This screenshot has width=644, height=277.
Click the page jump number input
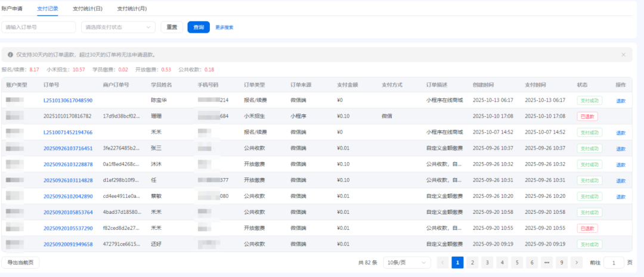pyautogui.click(x=614, y=262)
